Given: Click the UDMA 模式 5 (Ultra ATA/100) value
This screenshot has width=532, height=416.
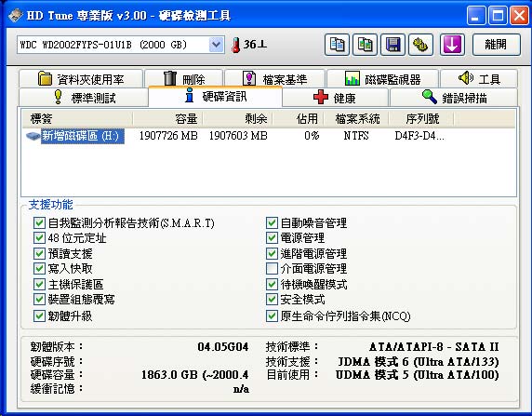Looking at the screenshot, I should [418, 374].
